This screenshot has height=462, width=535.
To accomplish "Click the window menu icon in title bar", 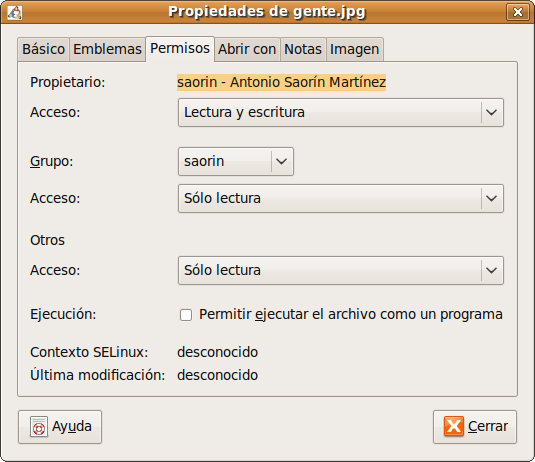I will pyautogui.click(x=15, y=12).
